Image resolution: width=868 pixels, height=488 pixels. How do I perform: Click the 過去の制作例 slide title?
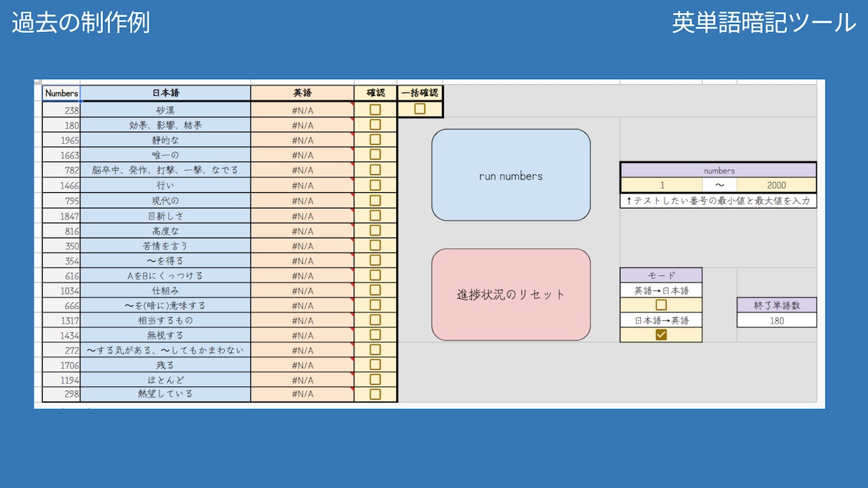coord(80,23)
